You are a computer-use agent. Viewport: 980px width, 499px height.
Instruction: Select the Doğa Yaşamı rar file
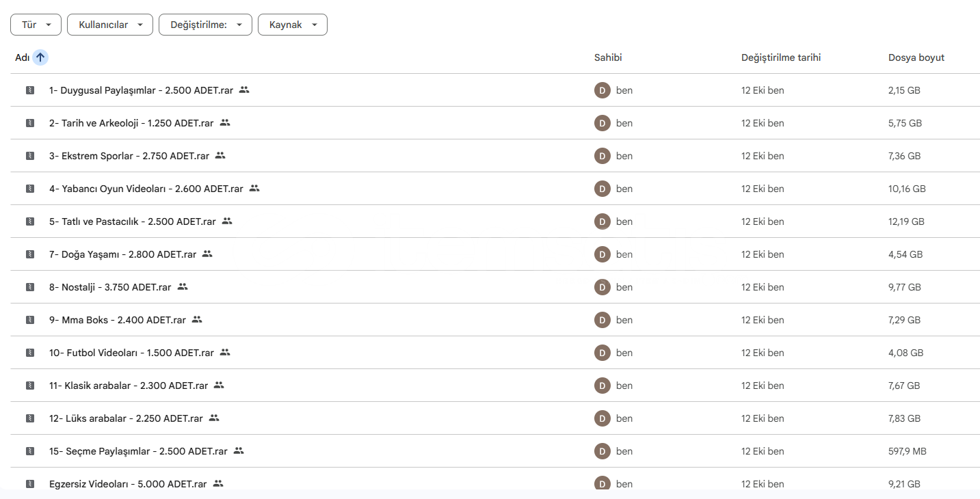pyautogui.click(x=122, y=254)
